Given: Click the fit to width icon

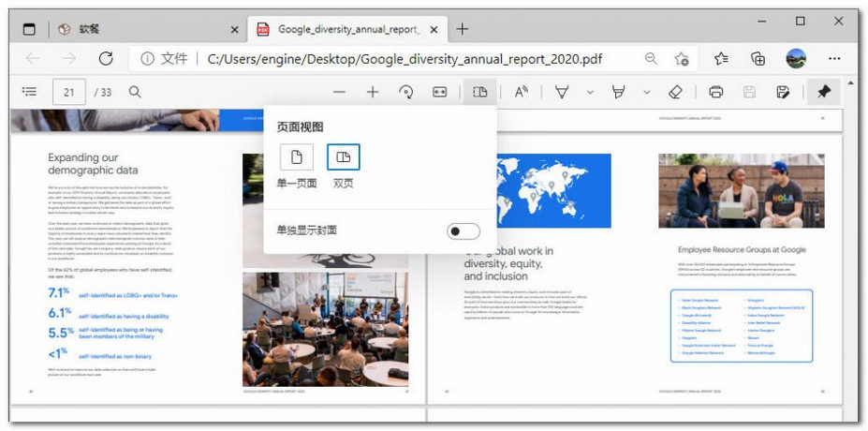Looking at the screenshot, I should coord(440,92).
